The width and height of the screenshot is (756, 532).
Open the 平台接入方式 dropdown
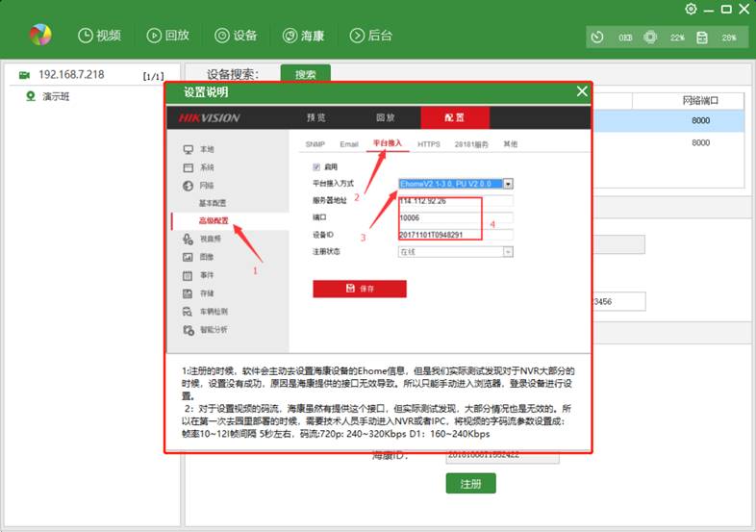click(x=508, y=183)
